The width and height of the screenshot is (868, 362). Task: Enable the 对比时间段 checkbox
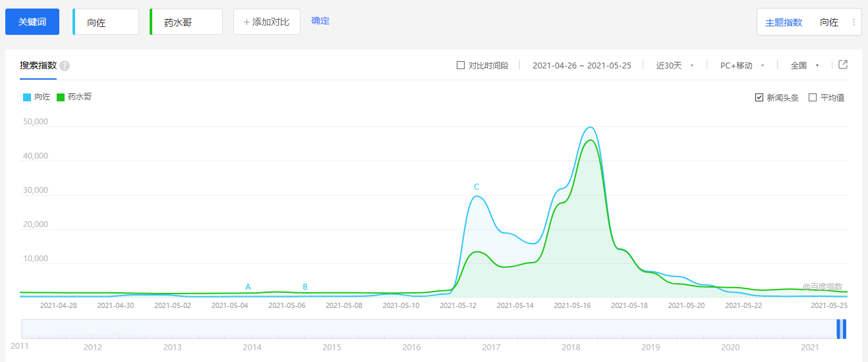coord(461,65)
